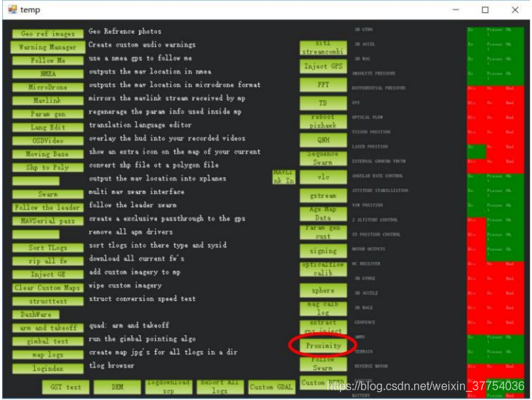Viewport: 532px width, 400px height.
Task: Run the structtest button
Action: pyautogui.click(x=48, y=301)
